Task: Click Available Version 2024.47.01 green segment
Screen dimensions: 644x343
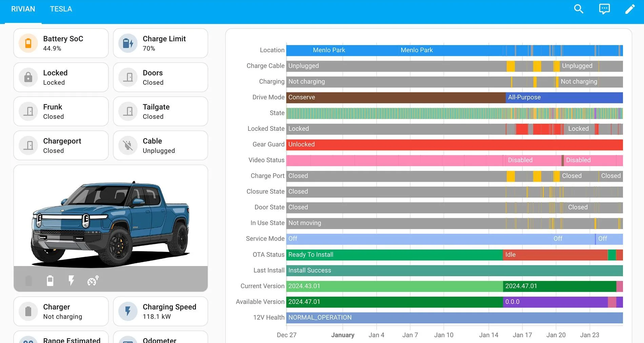Action: pos(395,302)
